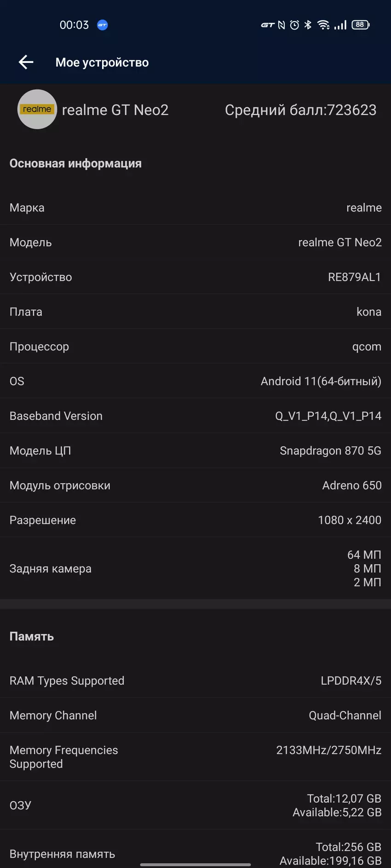The image size is (391, 868).
Task: Tap the 1080 x 2400 resolution row
Action: coord(195,520)
